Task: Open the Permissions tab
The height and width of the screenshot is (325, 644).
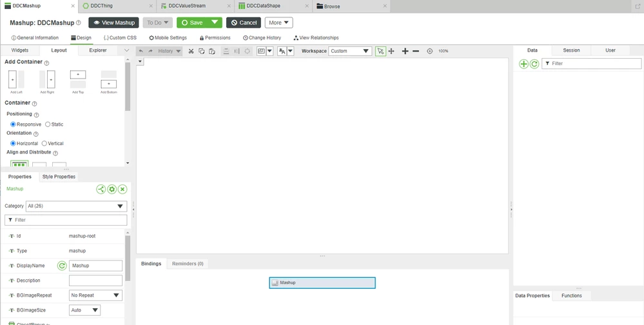Action: tap(215, 38)
